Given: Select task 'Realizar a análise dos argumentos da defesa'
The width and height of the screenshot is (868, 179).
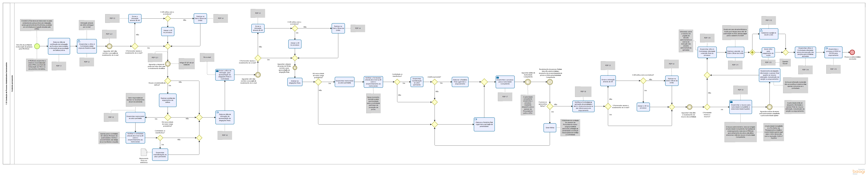Looking at the screenshot, I should pos(167,100).
